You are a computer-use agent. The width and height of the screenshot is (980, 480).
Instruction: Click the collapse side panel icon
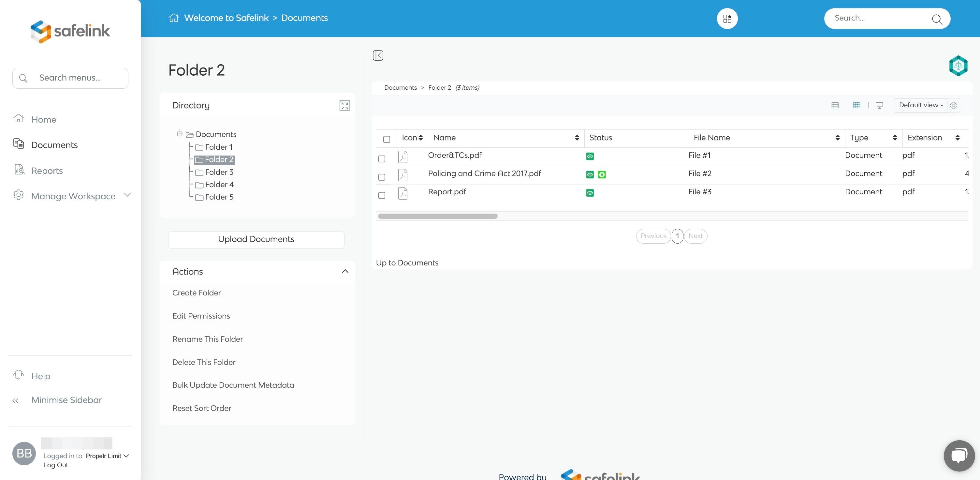click(x=378, y=55)
